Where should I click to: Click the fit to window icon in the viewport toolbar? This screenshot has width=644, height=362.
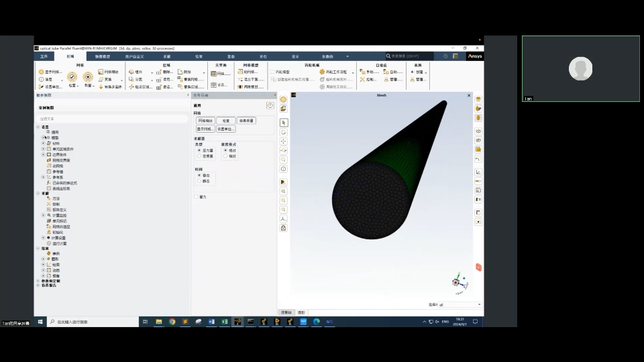click(283, 191)
